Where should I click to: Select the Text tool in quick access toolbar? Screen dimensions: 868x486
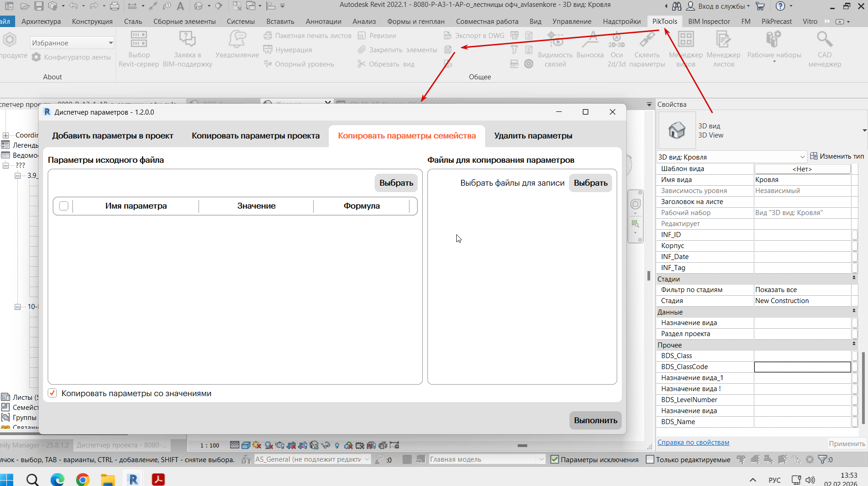click(x=180, y=6)
